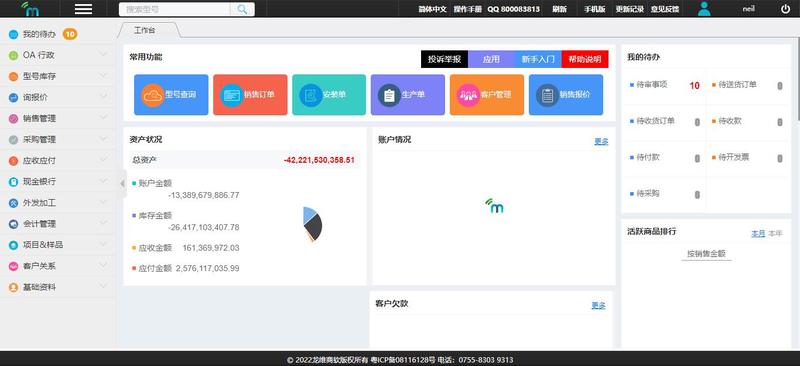
Task: Click the power logout icon
Action: click(785, 9)
